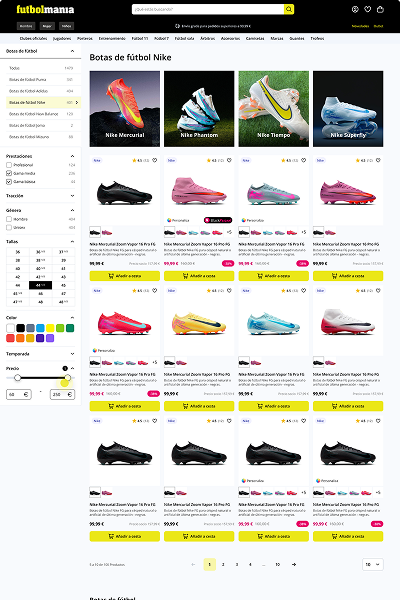Open the shopping bag cart icon
Image resolution: width=400 pixels, height=600 pixels.
380,9
